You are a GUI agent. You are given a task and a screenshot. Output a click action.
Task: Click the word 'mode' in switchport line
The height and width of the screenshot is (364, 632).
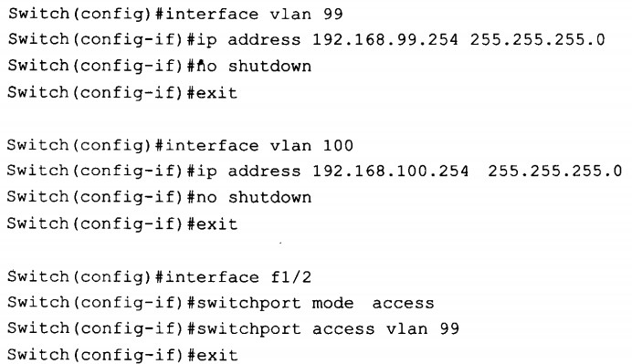coord(332,303)
